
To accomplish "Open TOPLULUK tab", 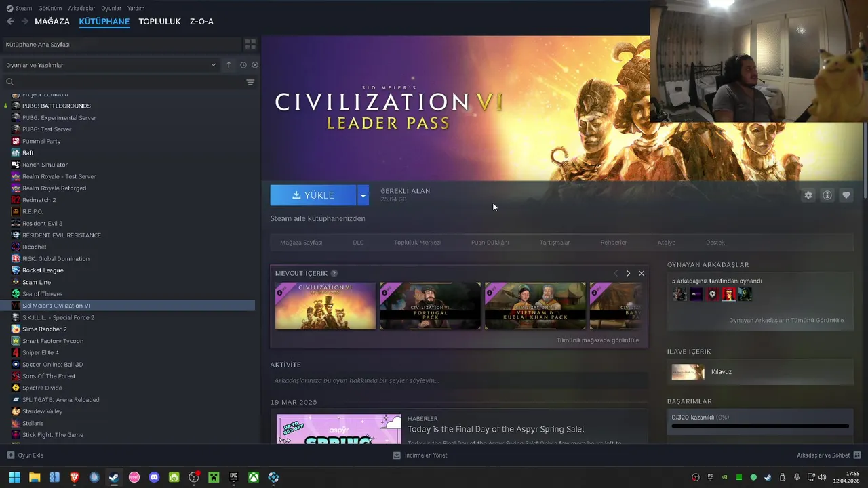I will coord(159,22).
